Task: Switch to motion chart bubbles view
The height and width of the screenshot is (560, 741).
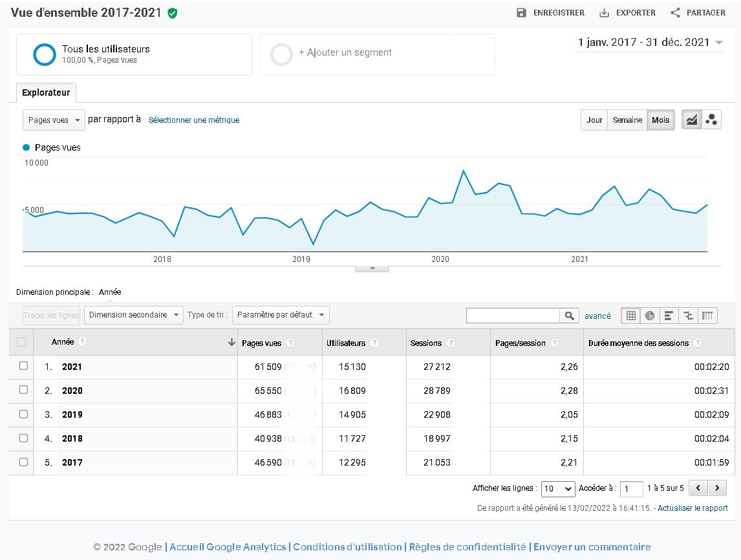Action: (x=711, y=120)
